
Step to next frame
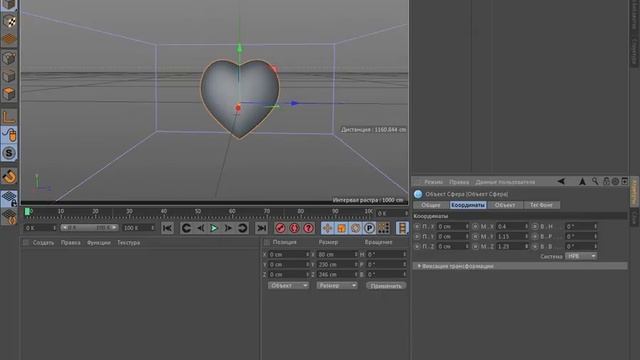point(228,228)
